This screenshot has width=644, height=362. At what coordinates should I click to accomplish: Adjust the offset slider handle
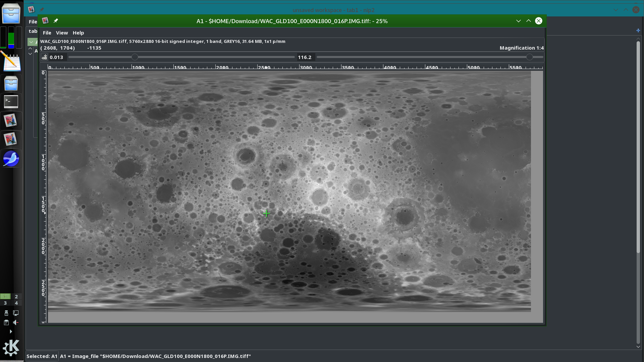(529, 57)
